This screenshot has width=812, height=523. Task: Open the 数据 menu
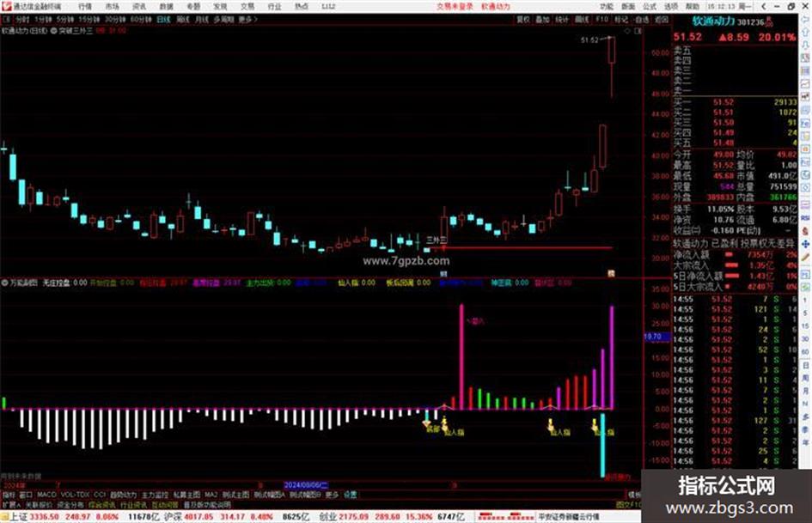(166, 6)
